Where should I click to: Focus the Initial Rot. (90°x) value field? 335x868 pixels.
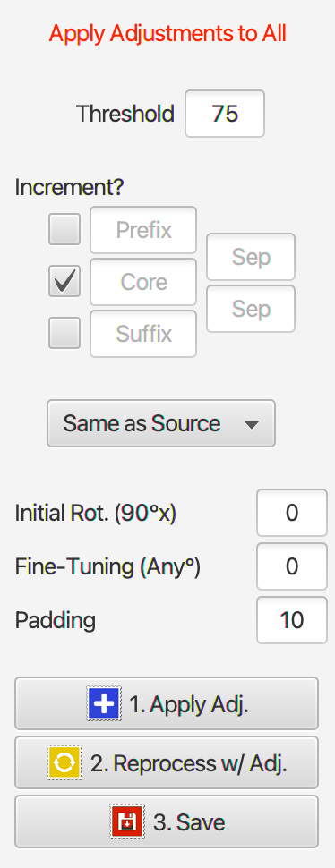pos(292,513)
